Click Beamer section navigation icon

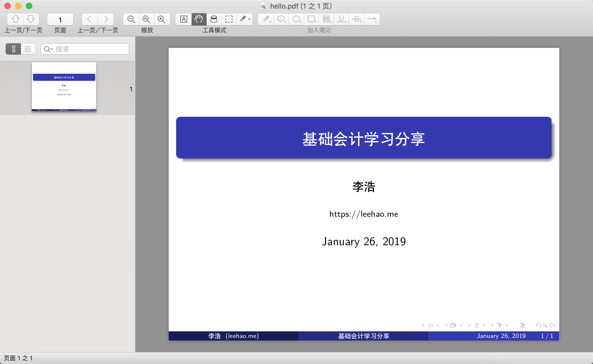click(500, 325)
